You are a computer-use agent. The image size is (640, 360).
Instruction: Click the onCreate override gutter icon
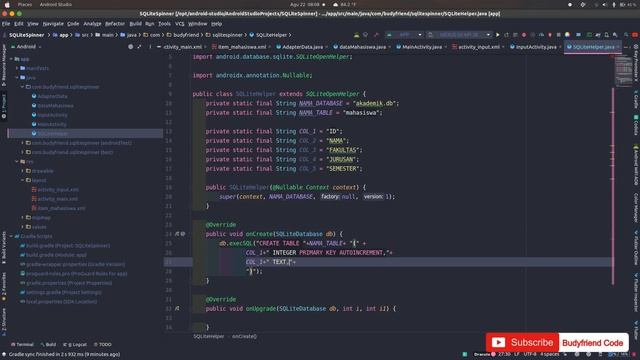[177, 234]
